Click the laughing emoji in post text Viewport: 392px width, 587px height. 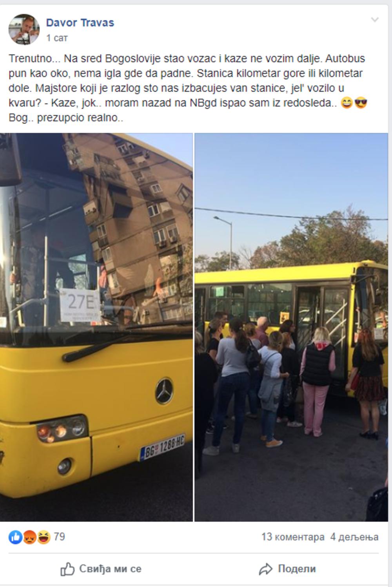point(347,103)
